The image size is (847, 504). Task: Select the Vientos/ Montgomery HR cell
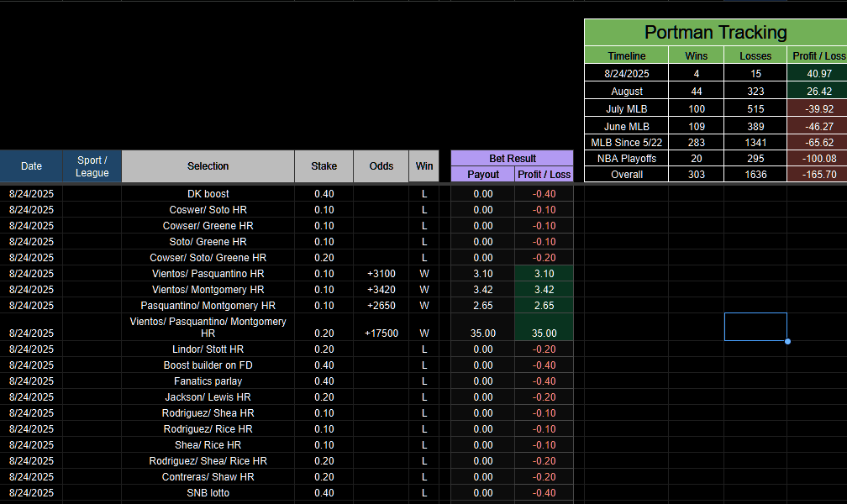208,290
